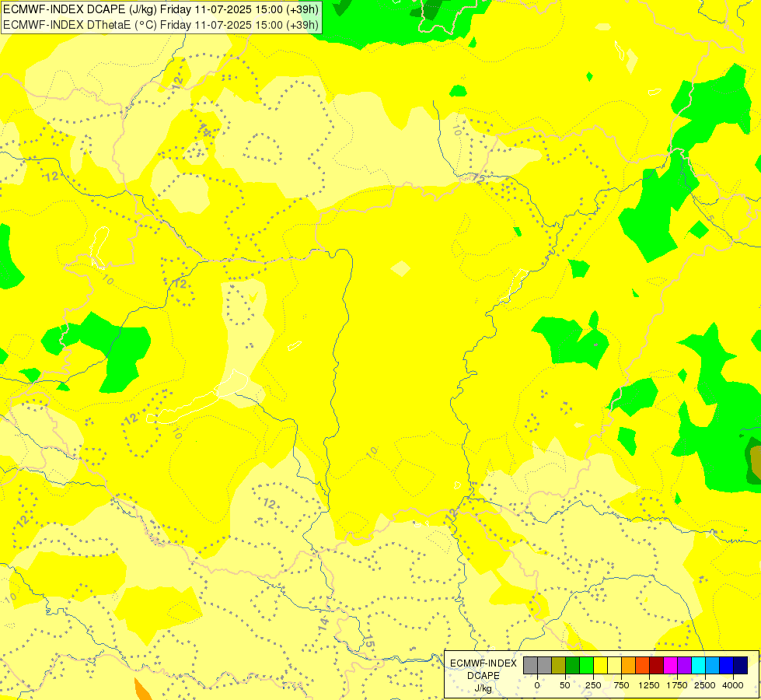Click the contour label 15 on the map
Viewport: 761px width, 700px height.
tap(369, 641)
